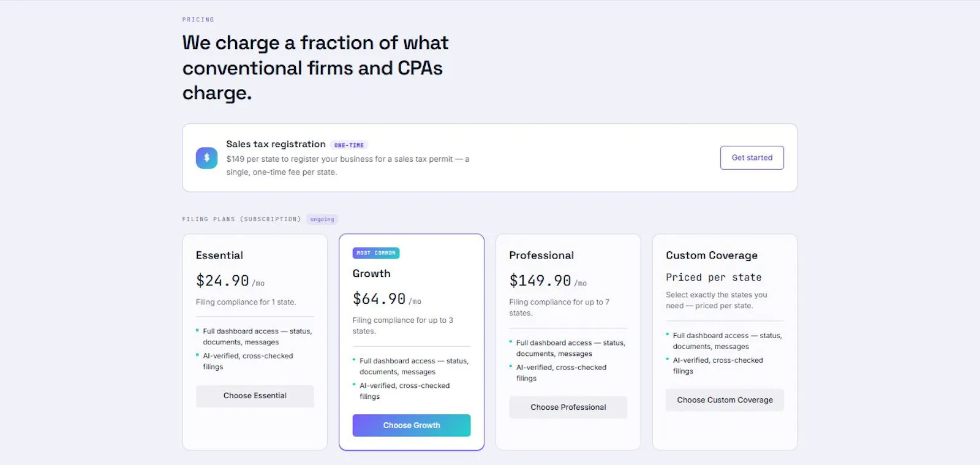
Task: Click the Professional plan heading
Action: point(541,255)
